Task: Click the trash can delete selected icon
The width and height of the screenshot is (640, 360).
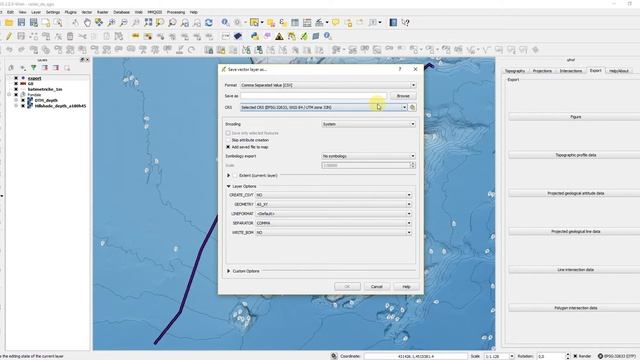Action: [x=70, y=36]
